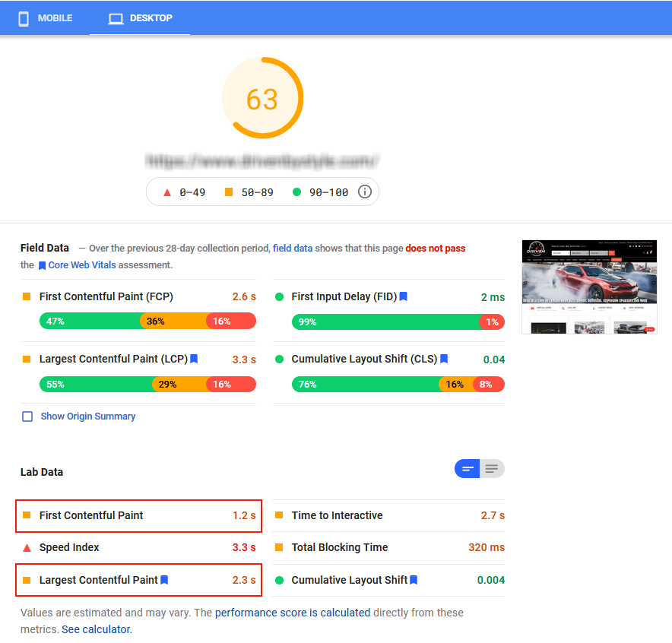Select the Desktop tab

pyautogui.click(x=141, y=18)
